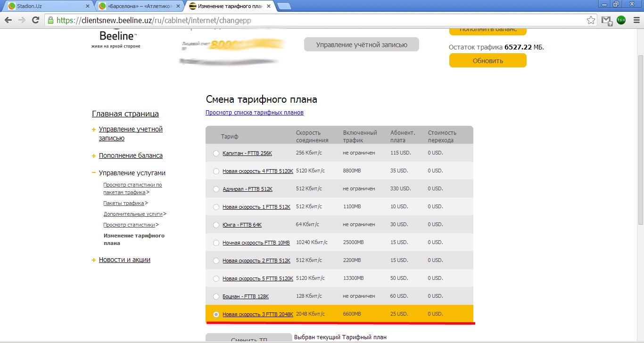Viewport: 644px width, 343px height.
Task: Bookmark page with the star icon
Action: [x=591, y=20]
